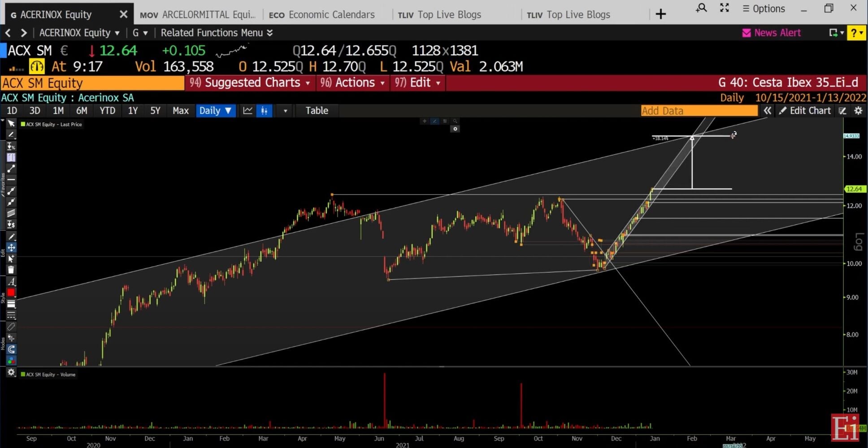Image resolution: width=868 pixels, height=448 pixels.
Task: Toggle the annotation lock mode
Action: 11,338
